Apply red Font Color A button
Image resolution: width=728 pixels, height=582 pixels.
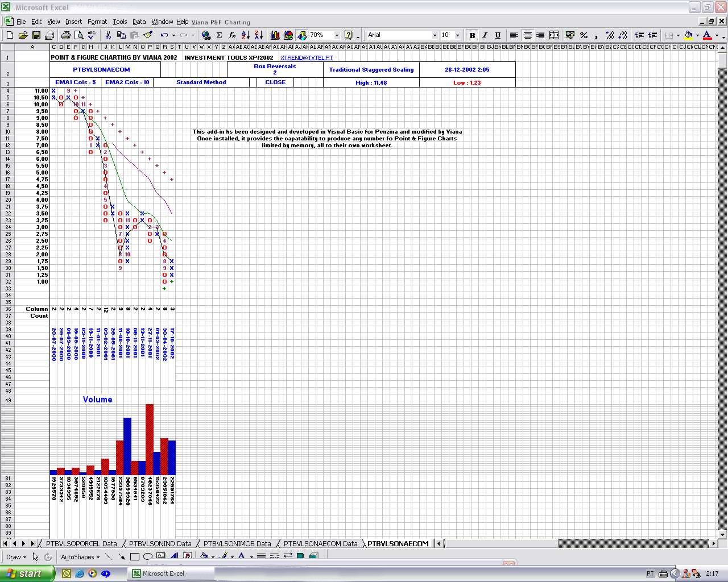(708, 35)
